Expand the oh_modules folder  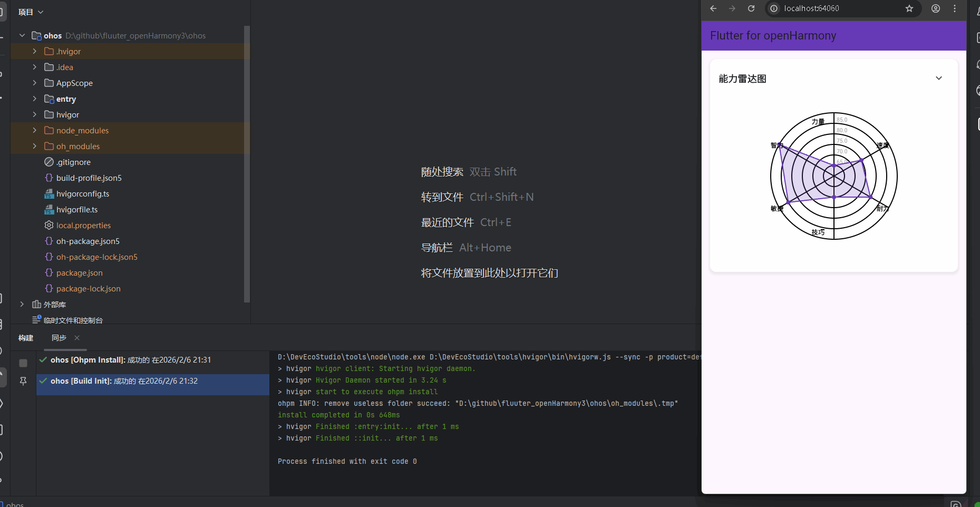(34, 146)
